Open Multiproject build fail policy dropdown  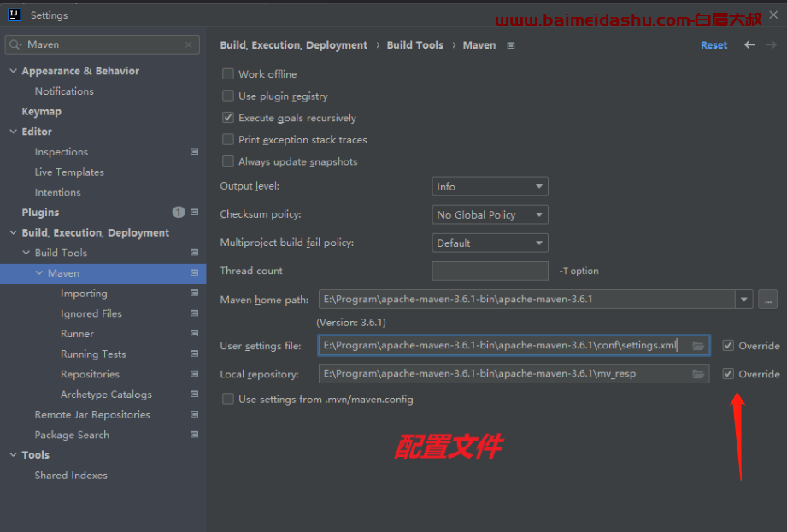point(490,243)
